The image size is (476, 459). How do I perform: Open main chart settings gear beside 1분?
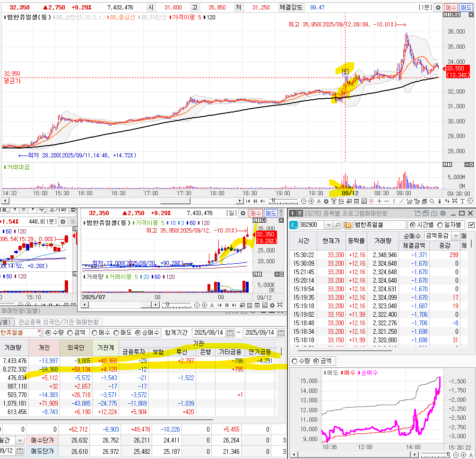(438, 8)
